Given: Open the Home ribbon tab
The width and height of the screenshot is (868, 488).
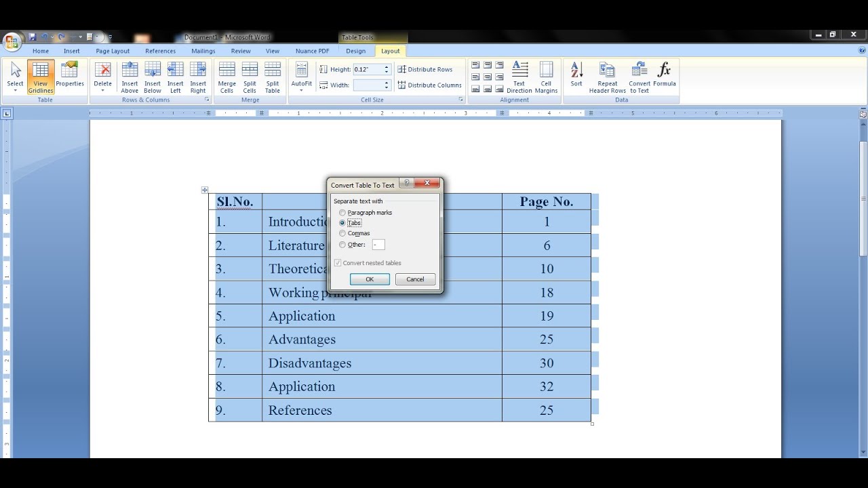Looking at the screenshot, I should click(x=41, y=51).
